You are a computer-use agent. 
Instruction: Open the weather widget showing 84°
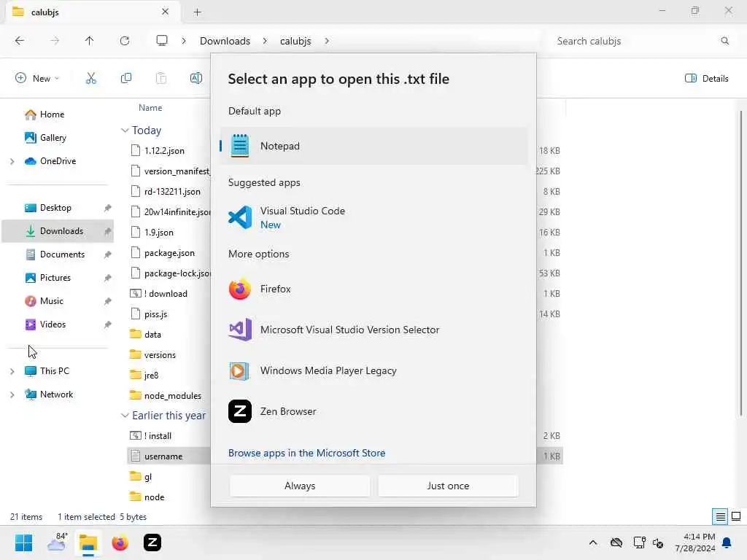coord(57,542)
